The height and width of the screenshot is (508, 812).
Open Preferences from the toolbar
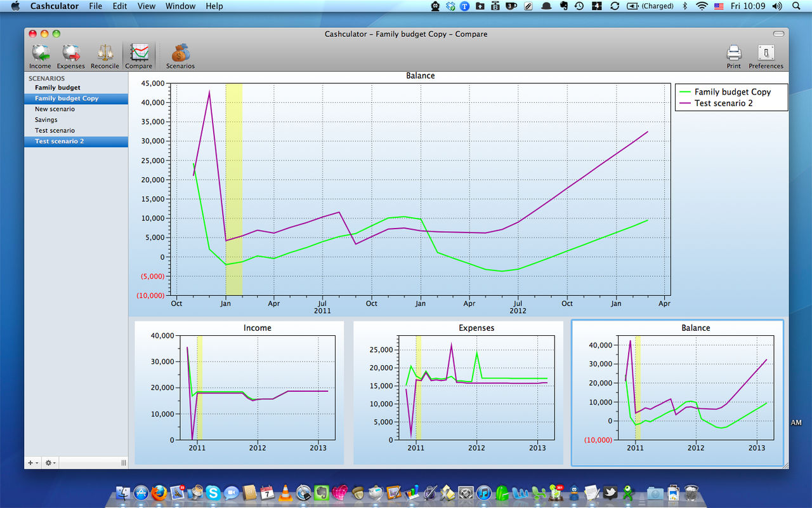pos(766,56)
